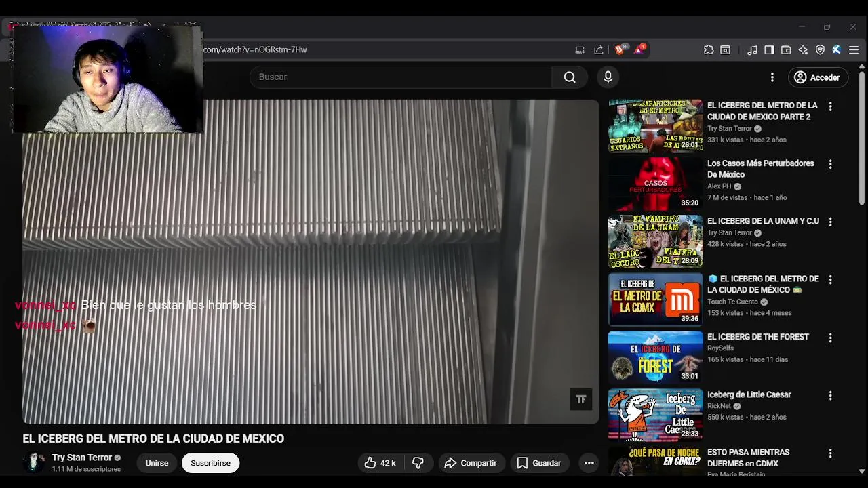Click RoySelfs channel name

pos(720,348)
